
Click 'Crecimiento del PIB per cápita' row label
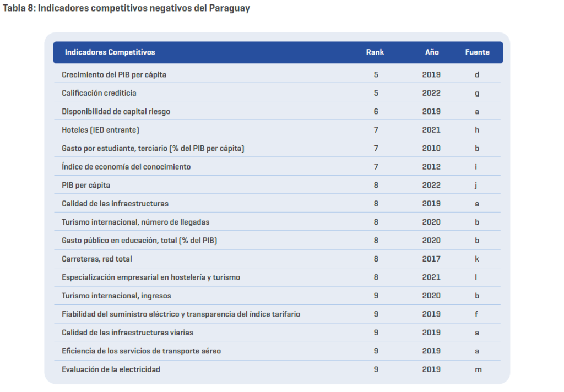[114, 74]
